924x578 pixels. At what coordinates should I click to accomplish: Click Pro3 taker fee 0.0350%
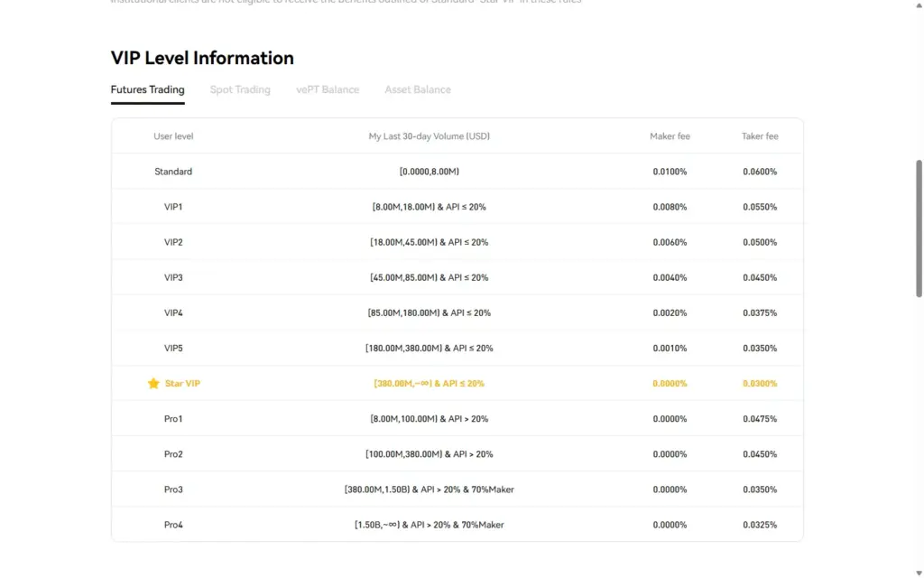click(760, 489)
